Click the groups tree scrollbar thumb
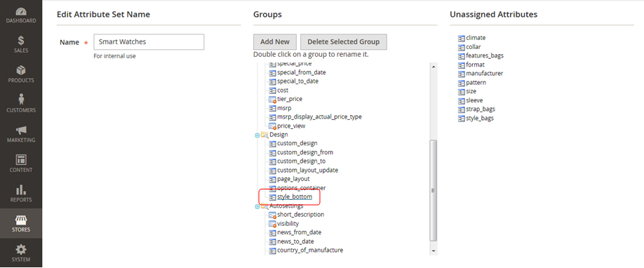The image size is (644, 268). (x=433, y=190)
